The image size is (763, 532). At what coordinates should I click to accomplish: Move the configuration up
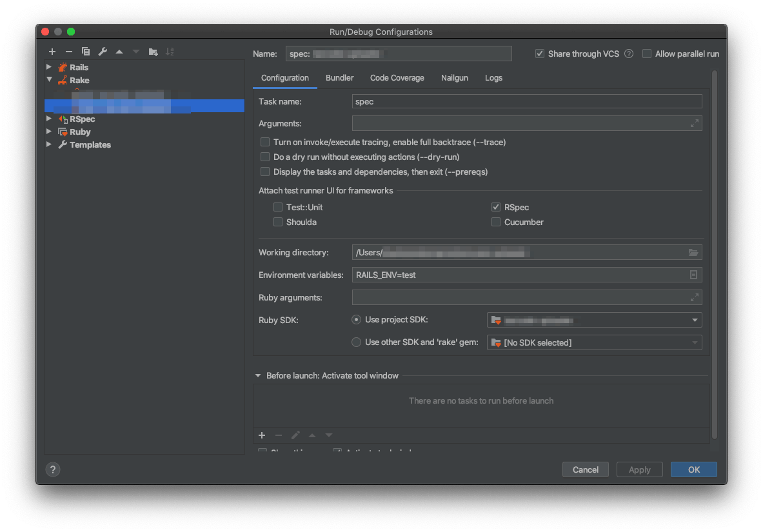tap(119, 52)
